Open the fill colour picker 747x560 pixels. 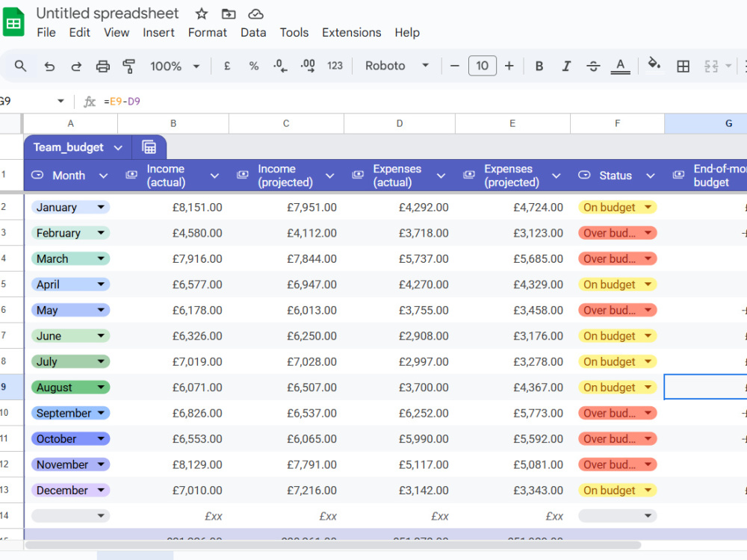(x=654, y=63)
